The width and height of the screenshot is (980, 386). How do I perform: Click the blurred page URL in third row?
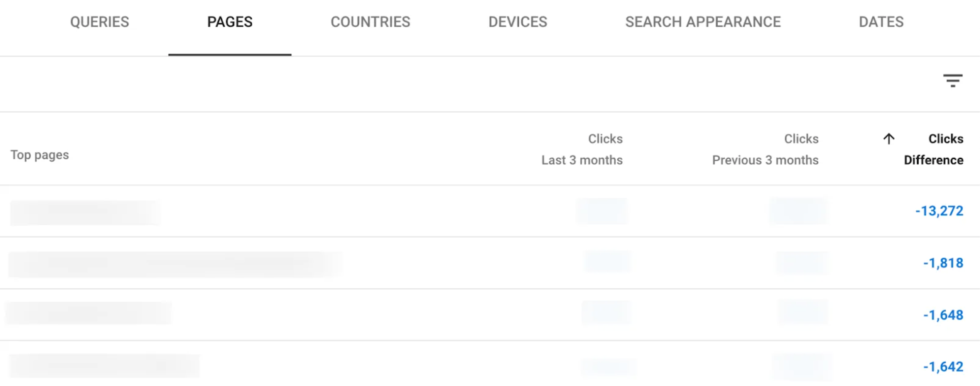point(89,313)
